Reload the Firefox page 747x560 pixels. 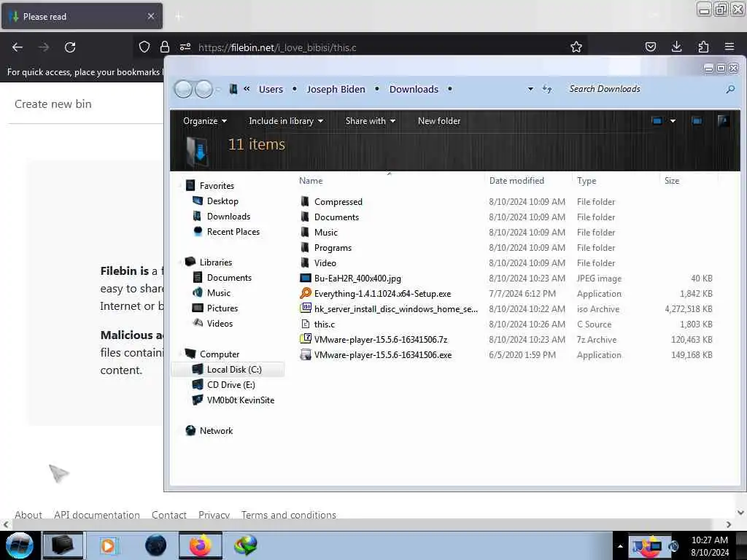click(x=70, y=47)
